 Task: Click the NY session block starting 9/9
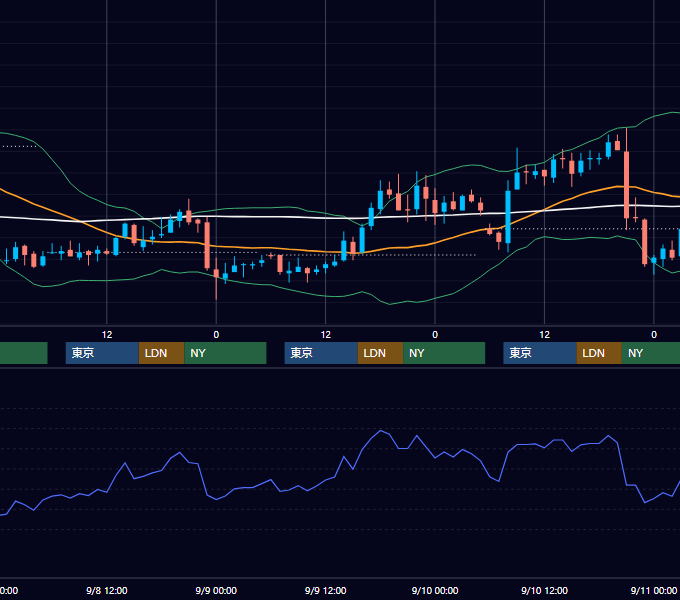point(444,353)
